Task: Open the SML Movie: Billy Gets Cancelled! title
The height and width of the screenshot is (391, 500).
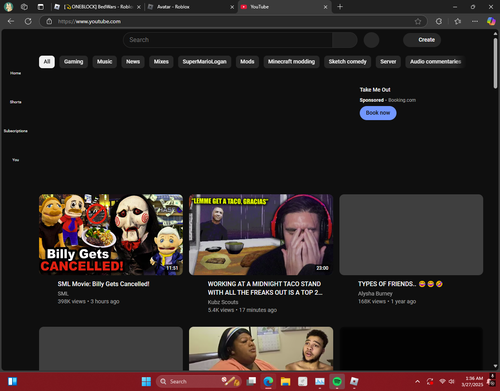Action: pos(103,284)
